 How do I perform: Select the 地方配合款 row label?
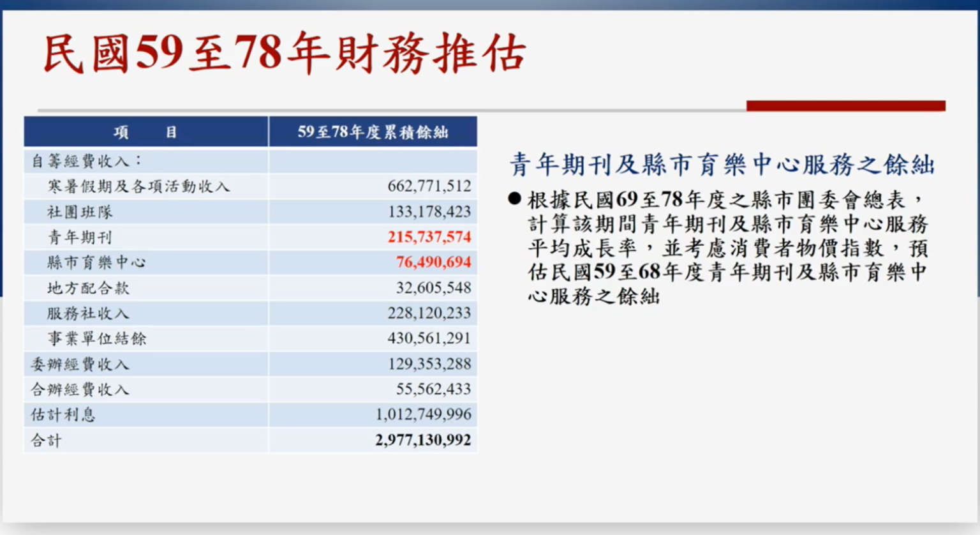click(x=88, y=288)
